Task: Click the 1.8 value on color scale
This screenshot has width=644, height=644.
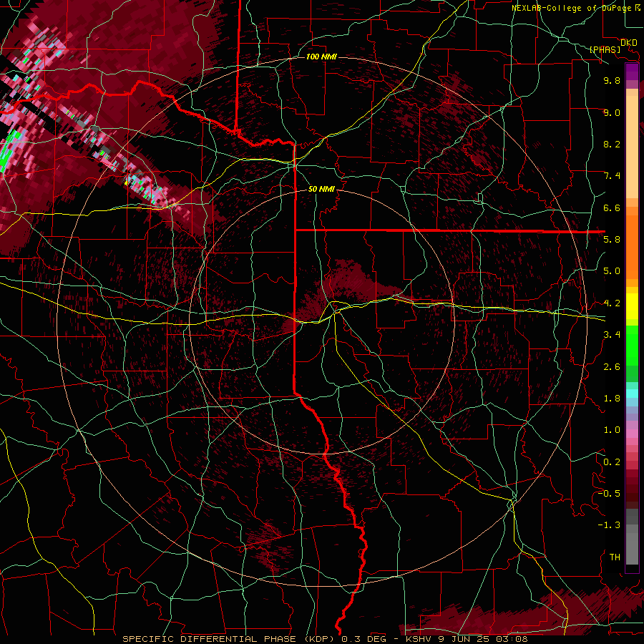Action: pos(612,399)
